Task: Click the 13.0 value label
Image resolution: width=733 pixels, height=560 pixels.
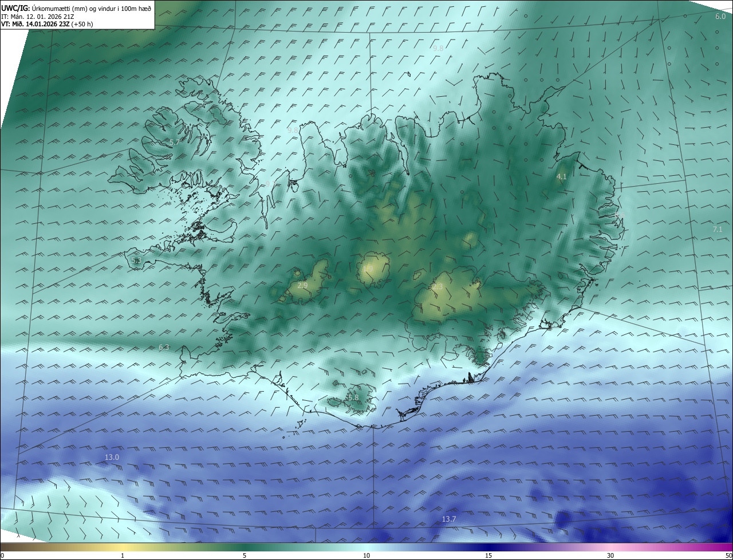Action: (112, 457)
